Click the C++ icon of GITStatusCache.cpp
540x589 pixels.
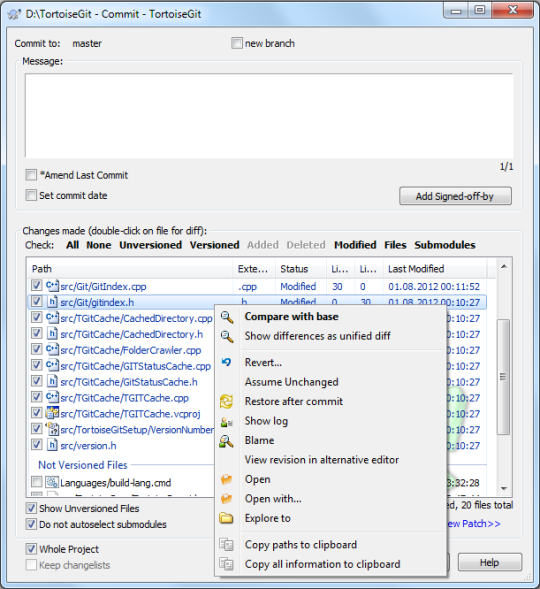tap(52, 366)
